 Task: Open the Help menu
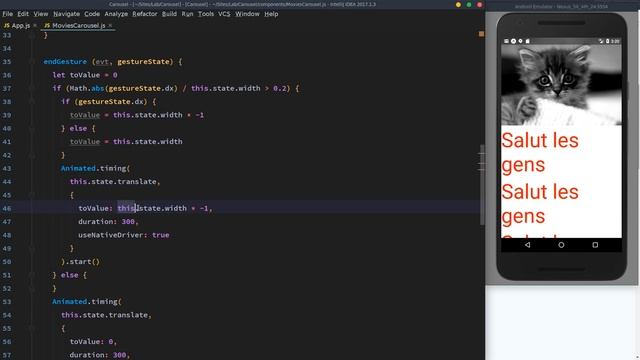point(271,14)
